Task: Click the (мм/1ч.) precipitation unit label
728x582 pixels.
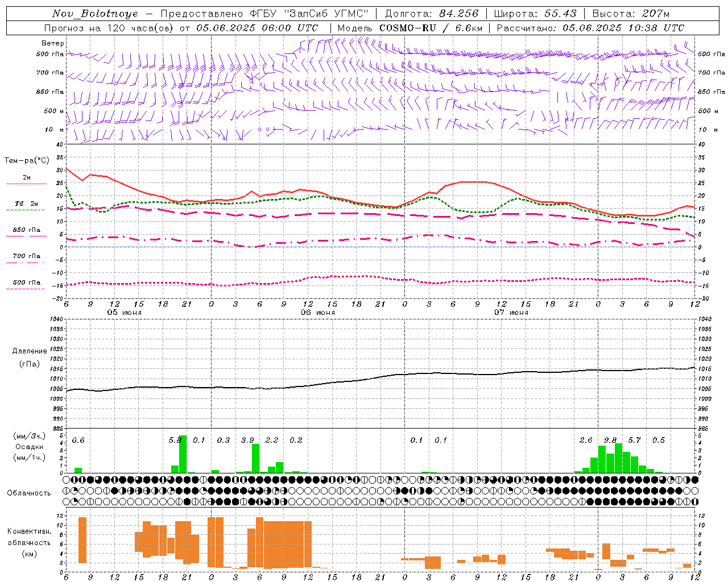Action: (x=30, y=458)
